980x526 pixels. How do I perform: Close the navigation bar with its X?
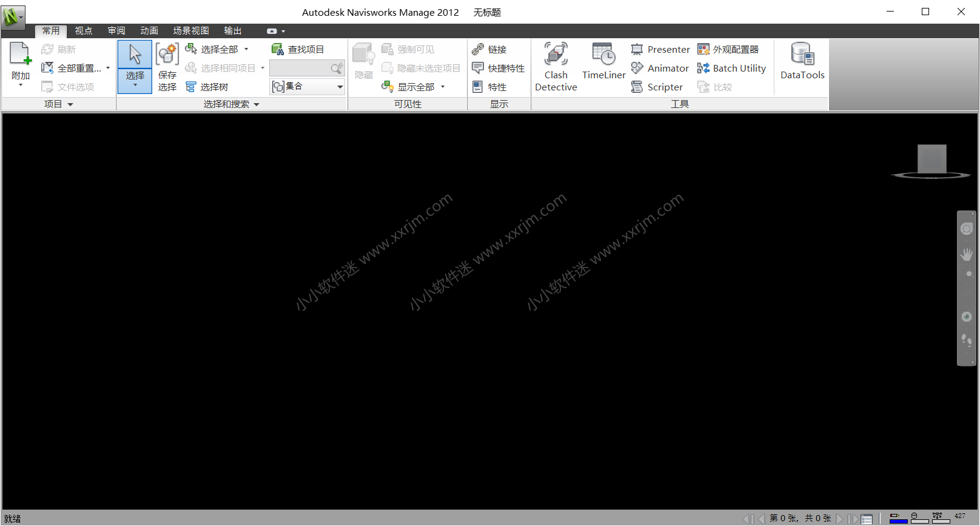pyautogui.click(x=973, y=214)
